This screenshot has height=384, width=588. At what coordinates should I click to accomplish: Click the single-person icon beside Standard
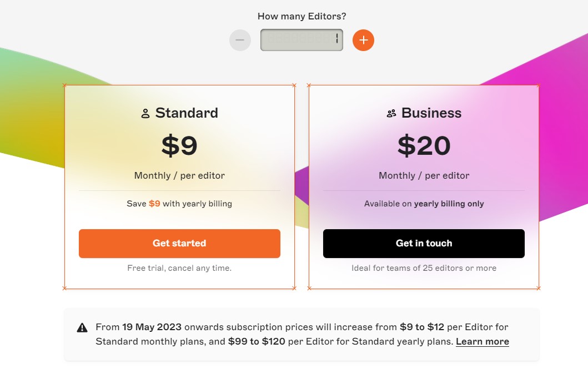[145, 114]
